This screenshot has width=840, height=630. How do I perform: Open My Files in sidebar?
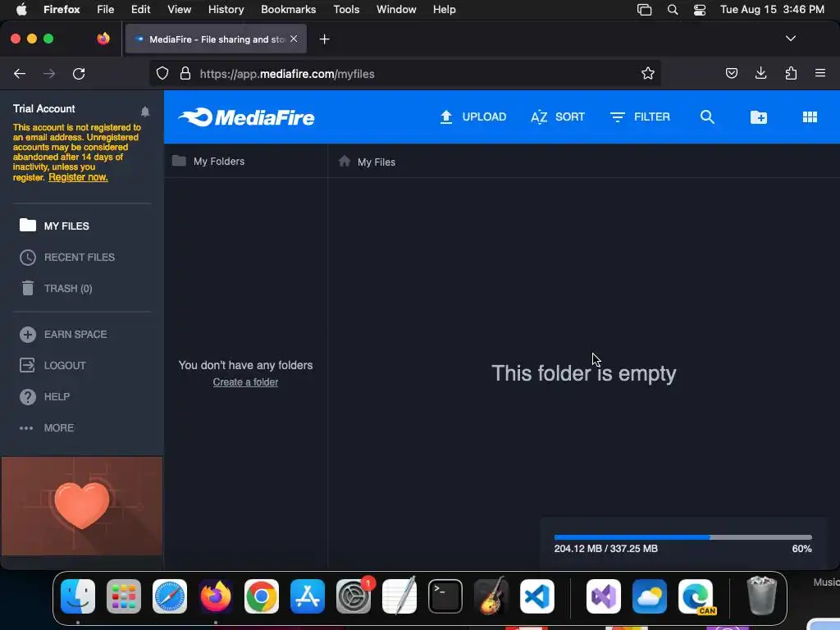pos(55,226)
